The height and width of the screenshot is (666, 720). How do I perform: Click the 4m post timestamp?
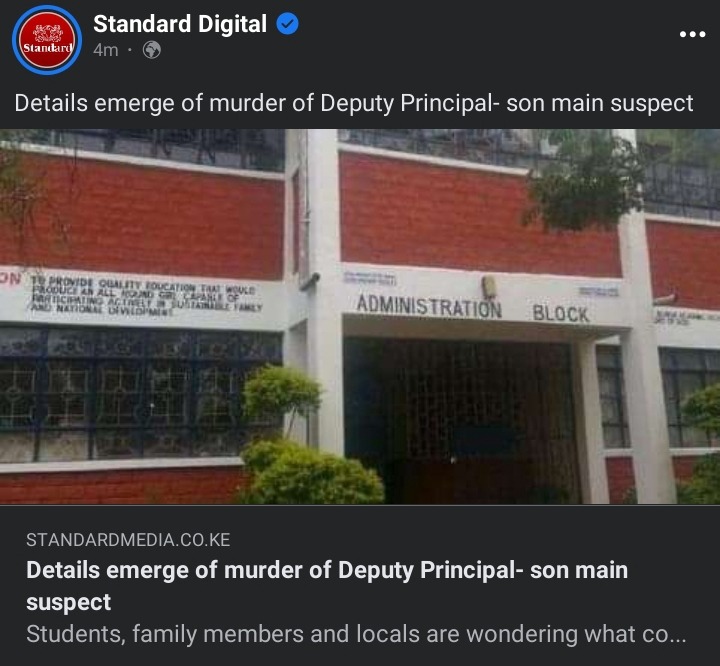click(106, 50)
